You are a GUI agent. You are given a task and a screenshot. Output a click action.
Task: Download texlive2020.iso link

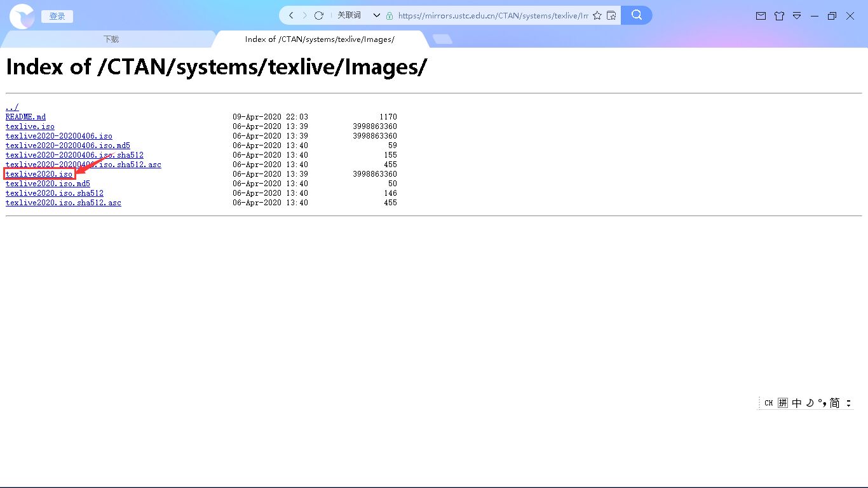click(39, 174)
